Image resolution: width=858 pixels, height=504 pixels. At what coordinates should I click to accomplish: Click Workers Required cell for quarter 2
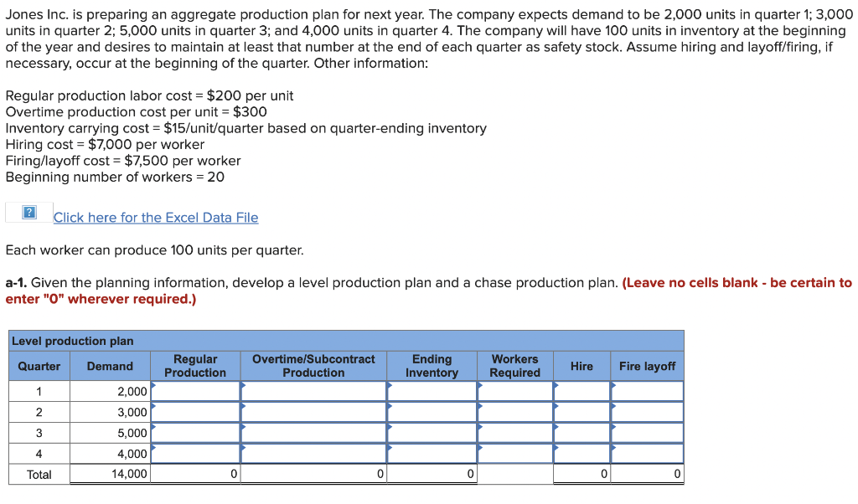coord(514,412)
